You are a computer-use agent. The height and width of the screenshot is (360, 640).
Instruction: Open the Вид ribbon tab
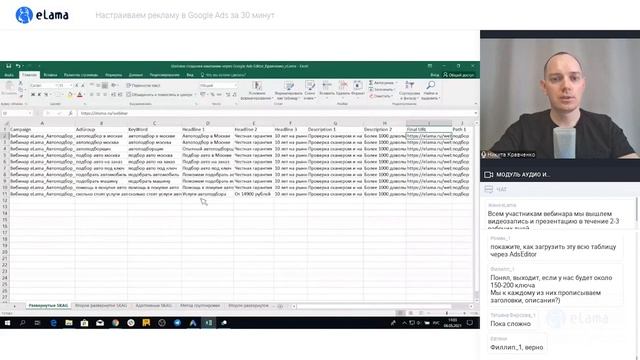(x=190, y=75)
